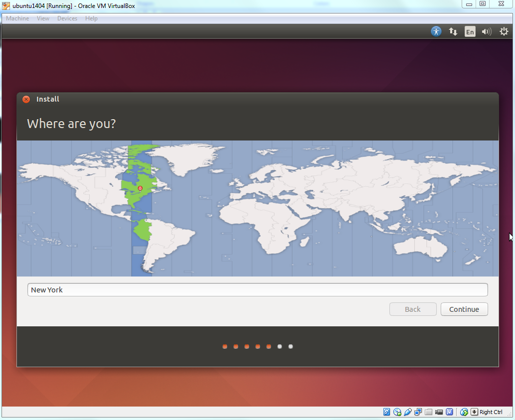The width and height of the screenshot is (515, 420).
Task: Click the network connection arrows indicator
Action: (x=453, y=31)
